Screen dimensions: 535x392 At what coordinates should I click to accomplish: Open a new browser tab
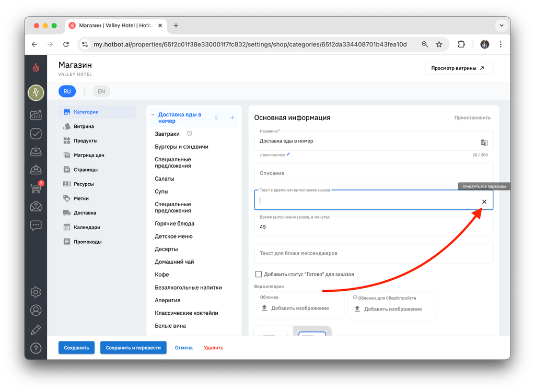click(176, 26)
